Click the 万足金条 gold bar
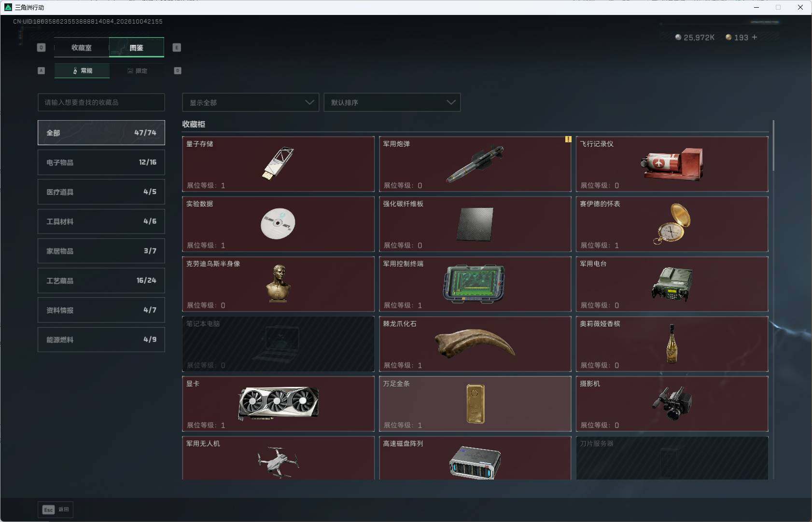Screen dimensions: 812x522 click(x=475, y=404)
